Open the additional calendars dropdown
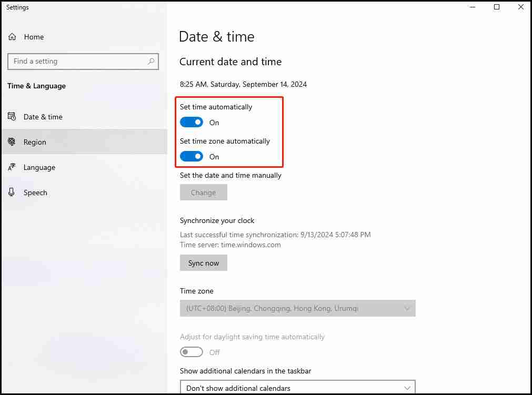Image resolution: width=532 pixels, height=395 pixels. pos(297,388)
